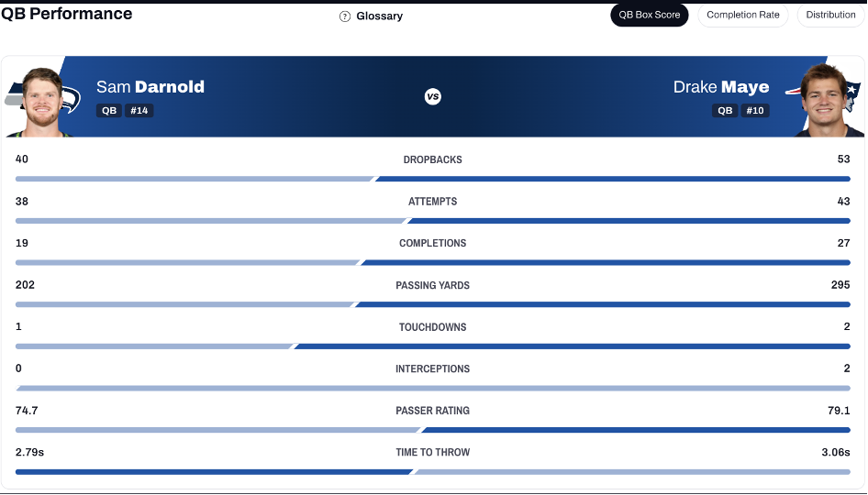The height and width of the screenshot is (495, 868).
Task: Open the Distribution tab
Action: (x=830, y=15)
